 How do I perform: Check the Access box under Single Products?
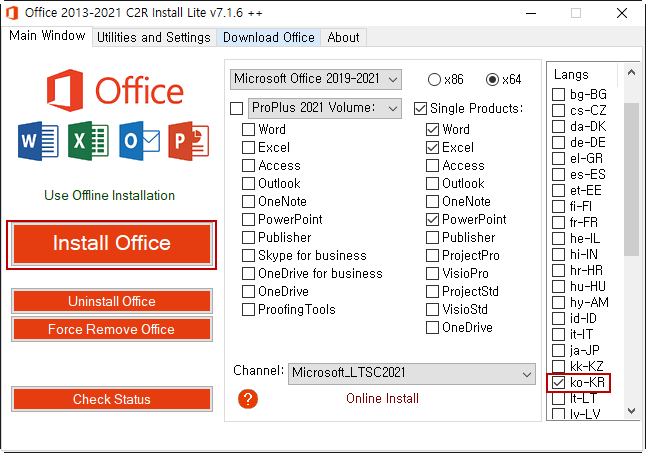[x=432, y=166]
